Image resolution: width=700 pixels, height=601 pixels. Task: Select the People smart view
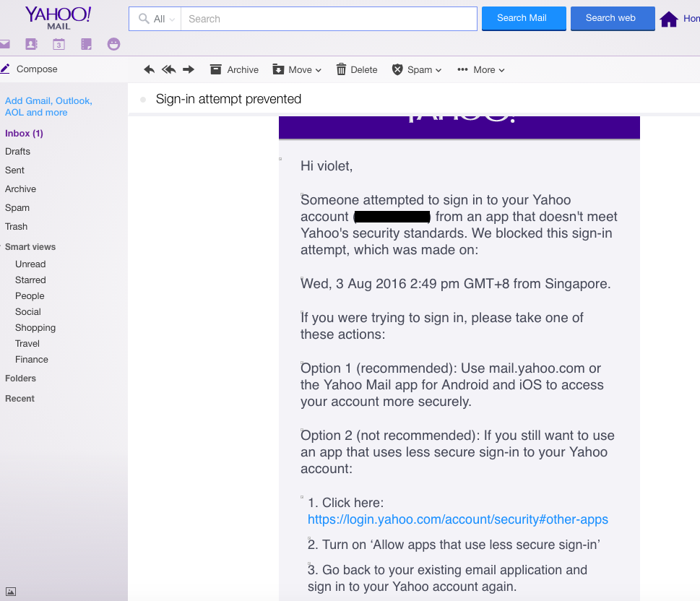(x=30, y=296)
